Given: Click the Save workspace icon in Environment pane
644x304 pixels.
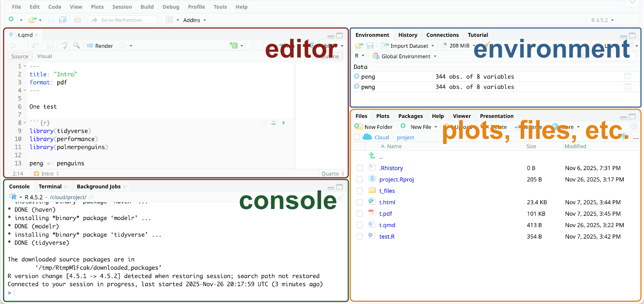Looking at the screenshot, I should coord(370,46).
